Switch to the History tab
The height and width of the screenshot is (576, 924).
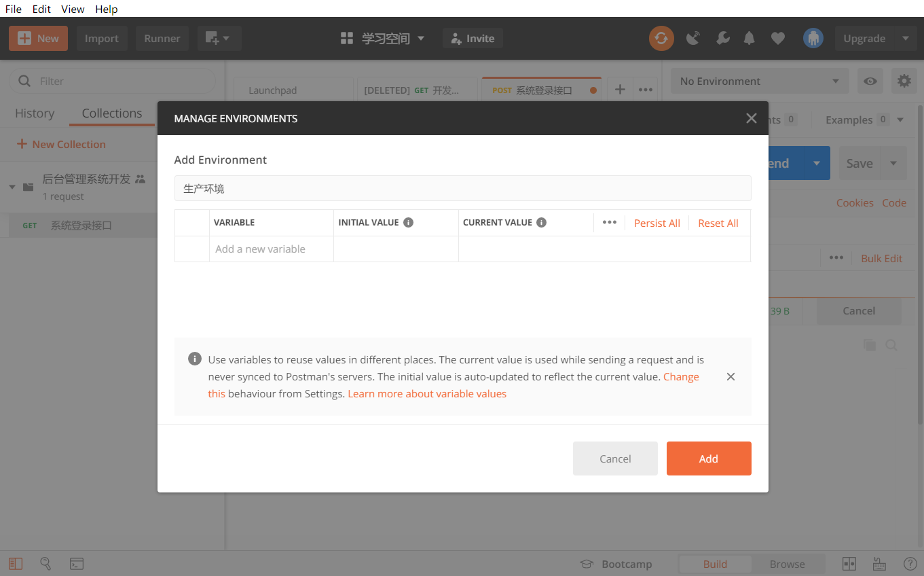[35, 113]
